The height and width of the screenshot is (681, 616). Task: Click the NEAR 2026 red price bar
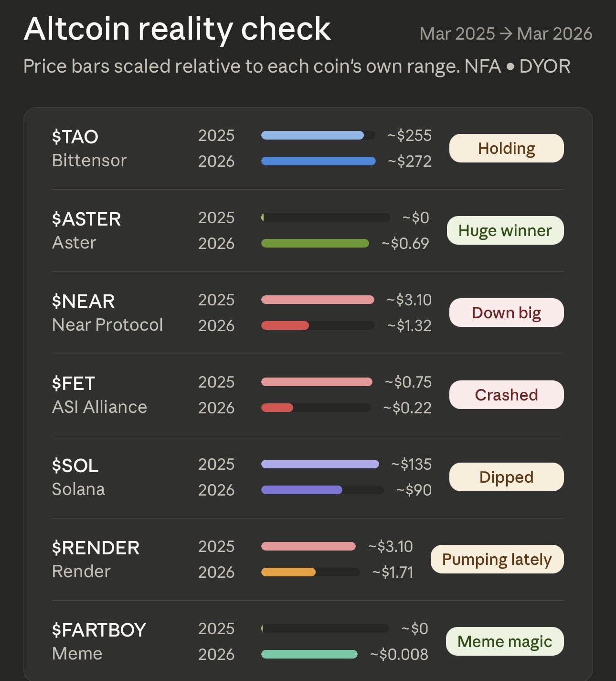[285, 325]
